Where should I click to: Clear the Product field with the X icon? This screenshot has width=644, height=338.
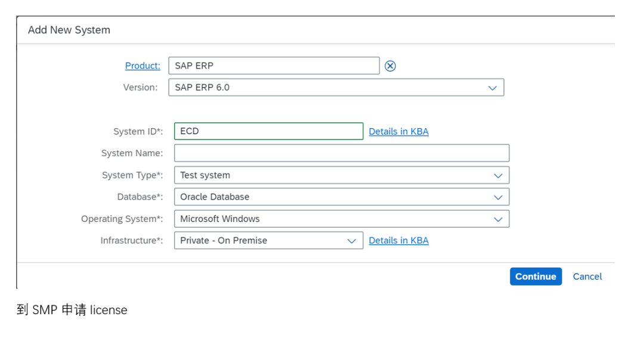pos(390,66)
